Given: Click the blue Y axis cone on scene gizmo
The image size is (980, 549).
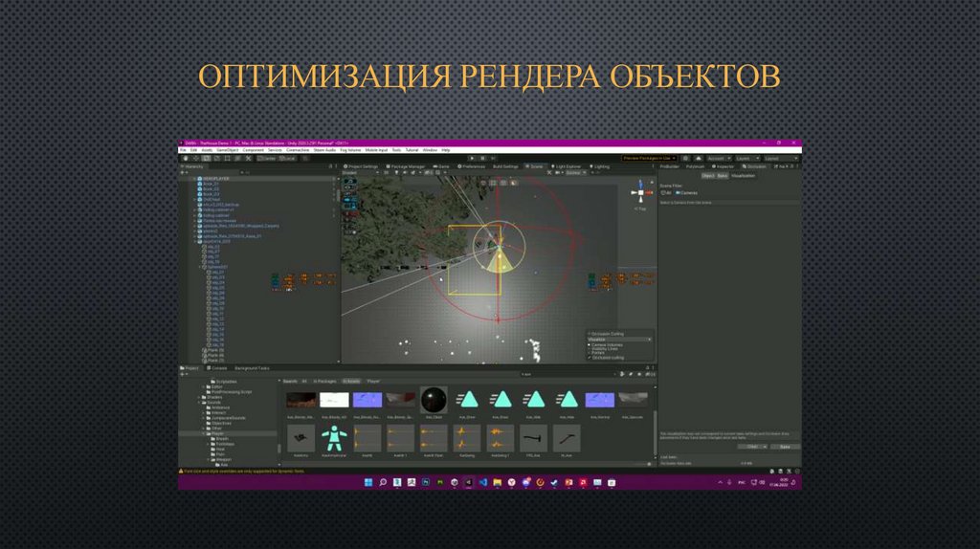Looking at the screenshot, I should pos(640,185).
